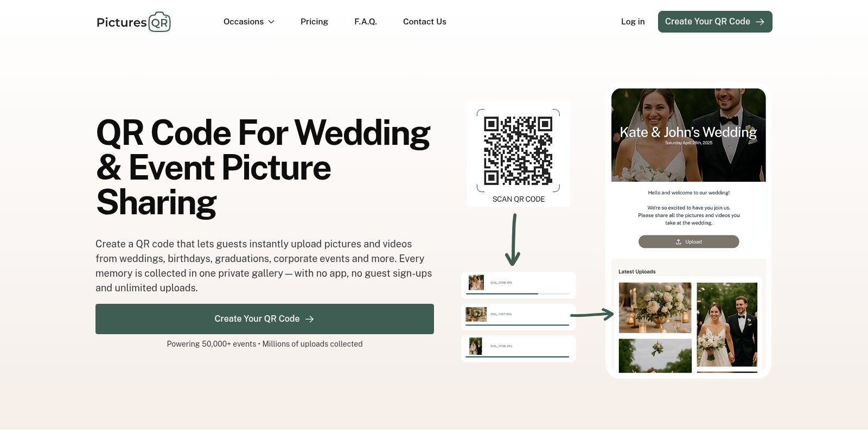Click the partially filled upload progress bar
The width and height of the screenshot is (868, 434).
tap(518, 294)
